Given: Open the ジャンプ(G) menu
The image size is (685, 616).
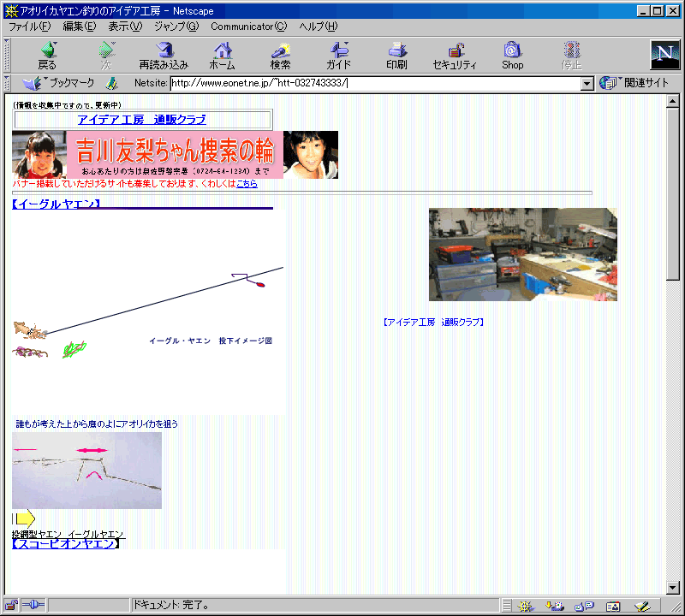Looking at the screenshot, I should [x=176, y=27].
